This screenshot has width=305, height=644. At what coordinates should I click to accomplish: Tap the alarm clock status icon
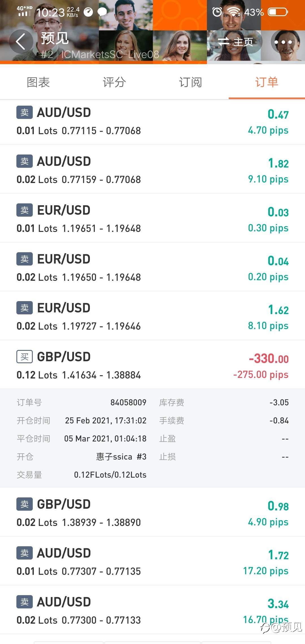point(217,12)
